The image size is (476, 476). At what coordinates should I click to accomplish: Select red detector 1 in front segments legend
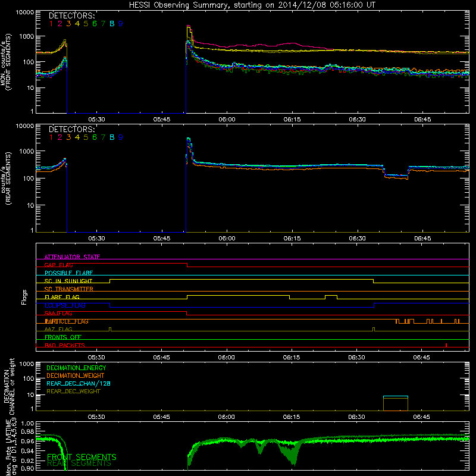(51, 24)
